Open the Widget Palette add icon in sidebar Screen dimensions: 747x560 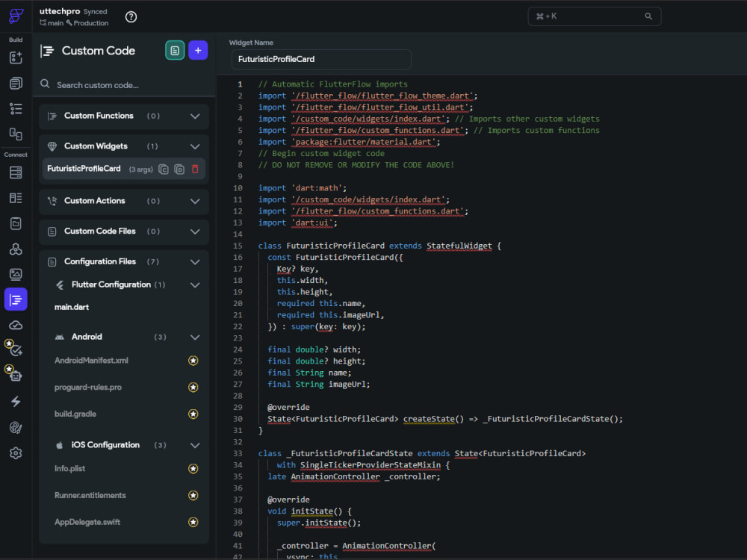16,57
